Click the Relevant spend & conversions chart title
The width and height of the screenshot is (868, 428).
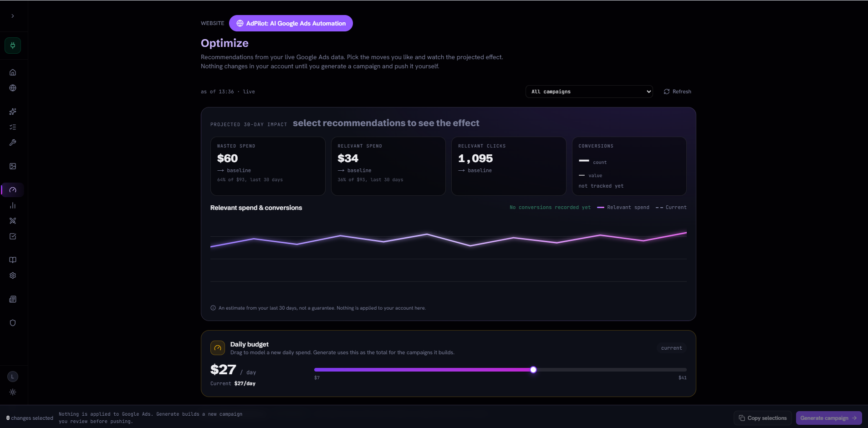coord(256,208)
